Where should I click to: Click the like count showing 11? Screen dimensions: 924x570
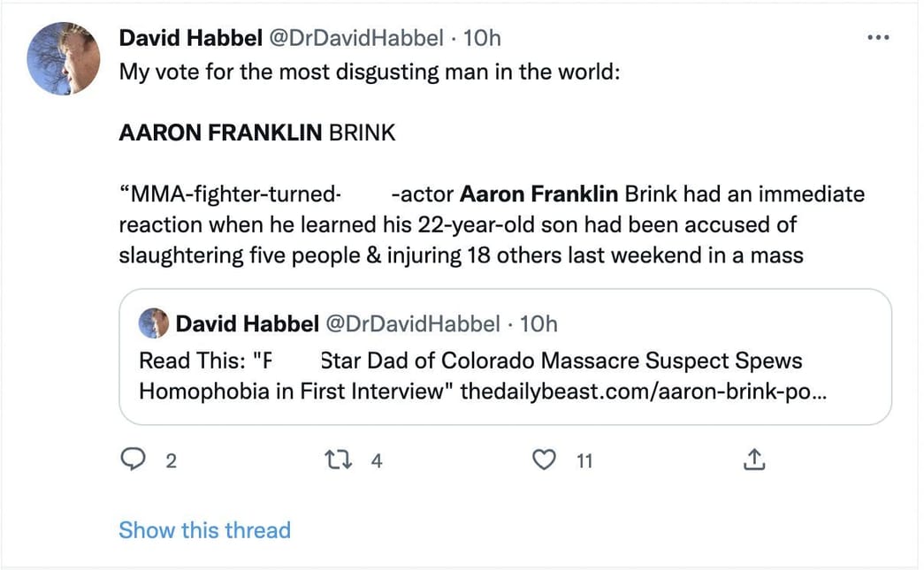tap(584, 461)
